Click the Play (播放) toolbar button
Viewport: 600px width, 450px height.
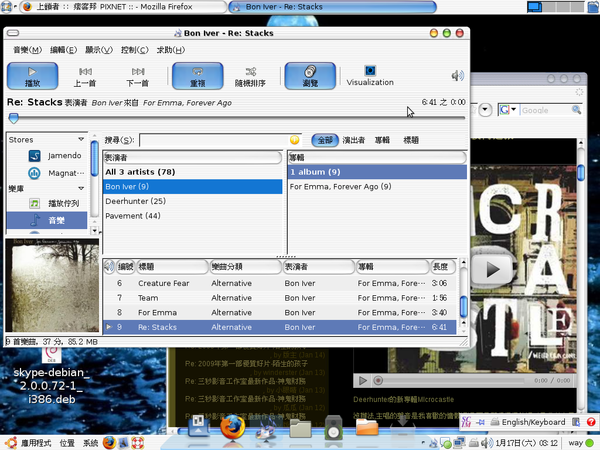[x=33, y=76]
